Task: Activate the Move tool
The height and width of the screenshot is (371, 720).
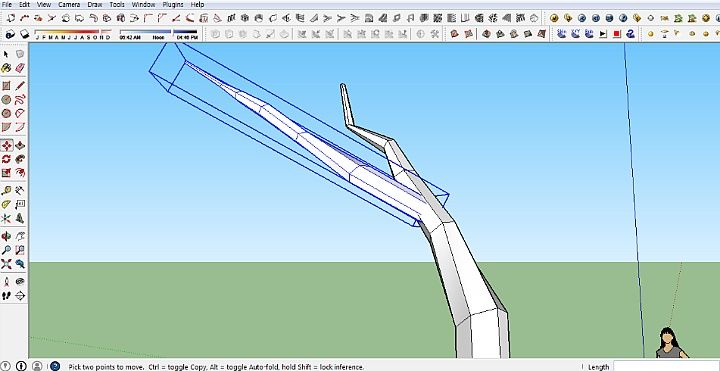Action: (6, 146)
